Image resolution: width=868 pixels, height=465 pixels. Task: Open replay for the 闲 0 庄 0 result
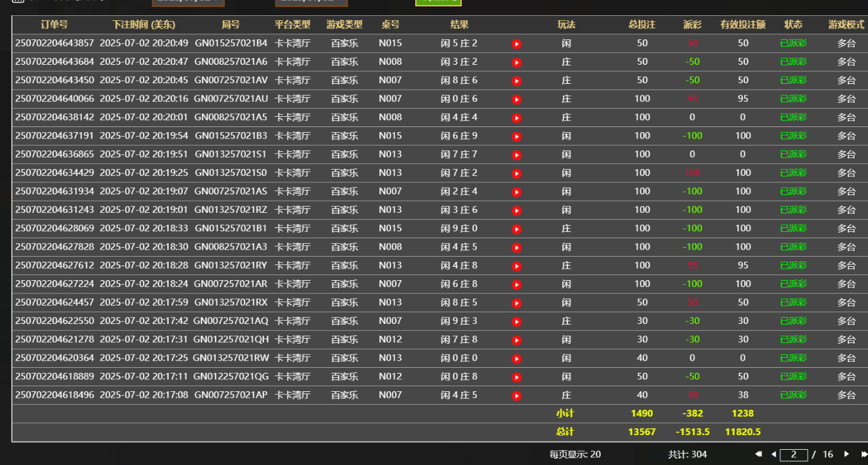point(516,358)
